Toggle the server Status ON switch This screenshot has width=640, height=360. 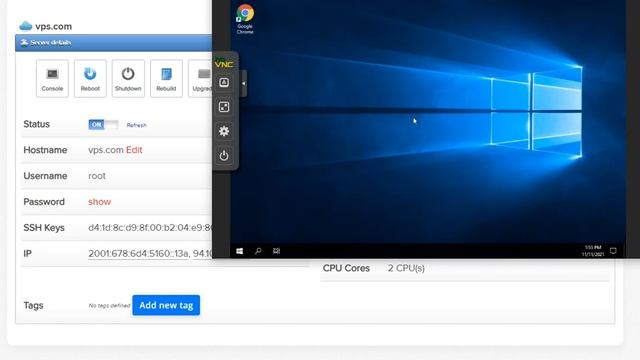(x=103, y=124)
